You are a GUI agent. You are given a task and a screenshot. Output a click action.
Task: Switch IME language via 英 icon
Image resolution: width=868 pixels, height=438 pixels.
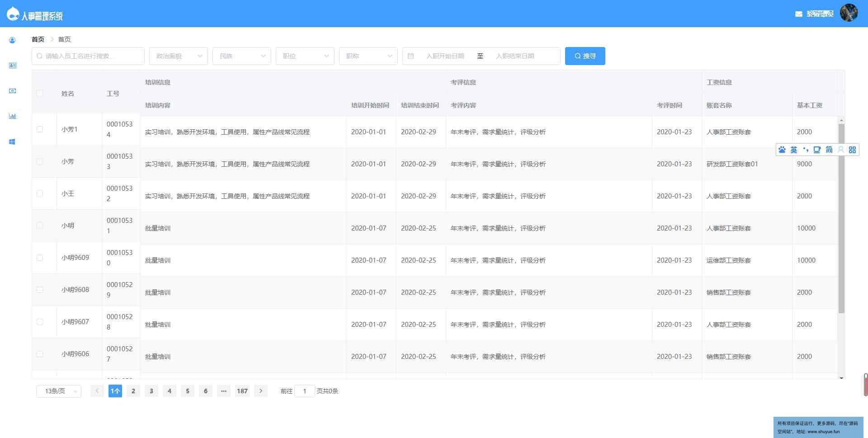click(x=794, y=150)
